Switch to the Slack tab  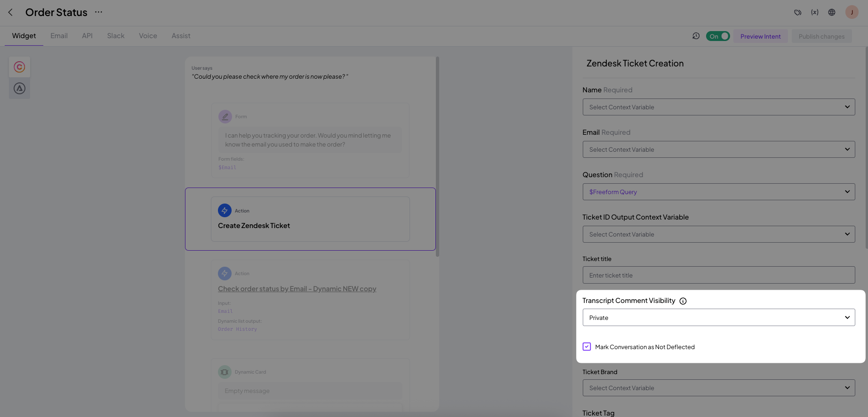pyautogui.click(x=116, y=36)
